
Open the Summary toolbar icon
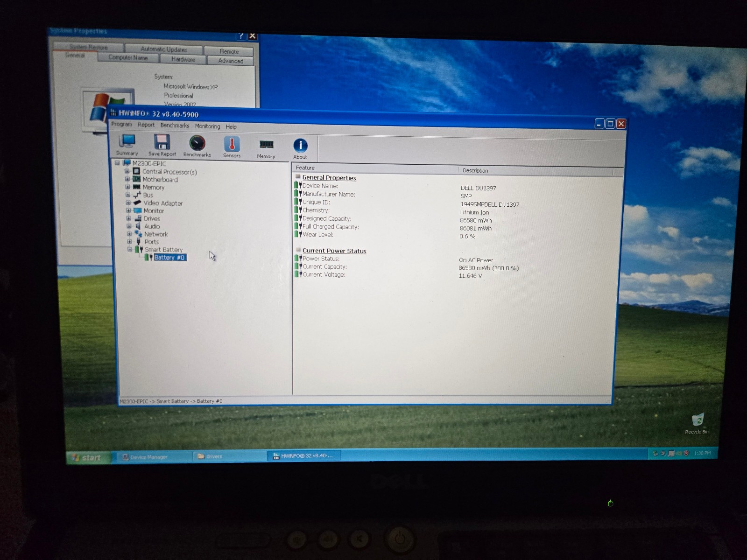127,142
